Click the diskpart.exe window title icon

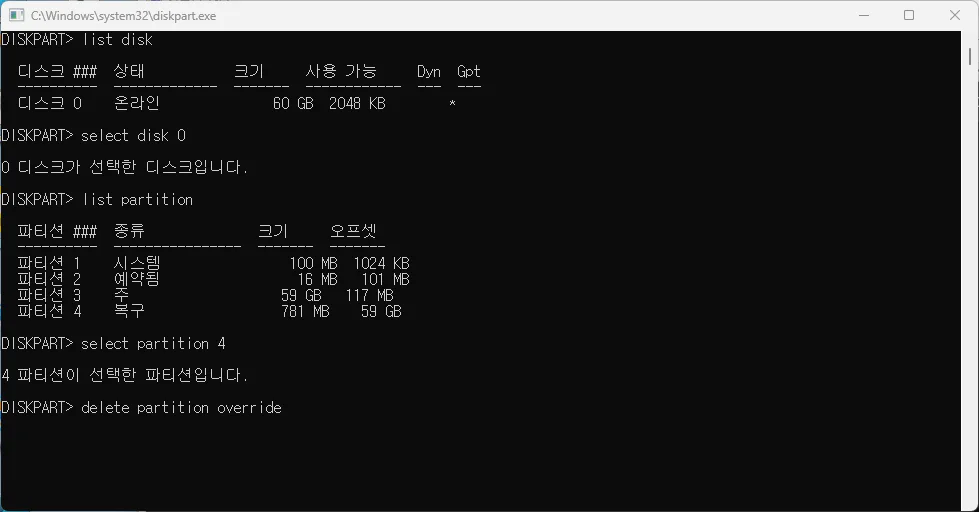[x=16, y=15]
